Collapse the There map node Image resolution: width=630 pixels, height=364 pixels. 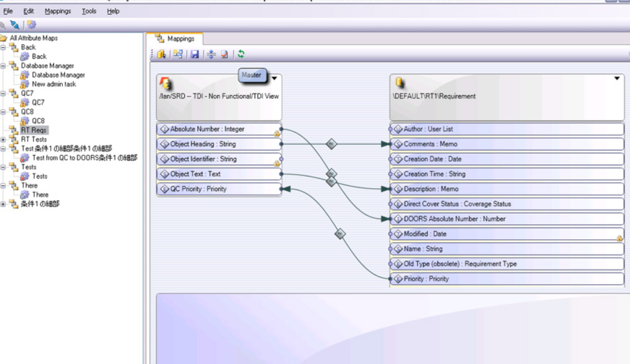click(x=3, y=185)
